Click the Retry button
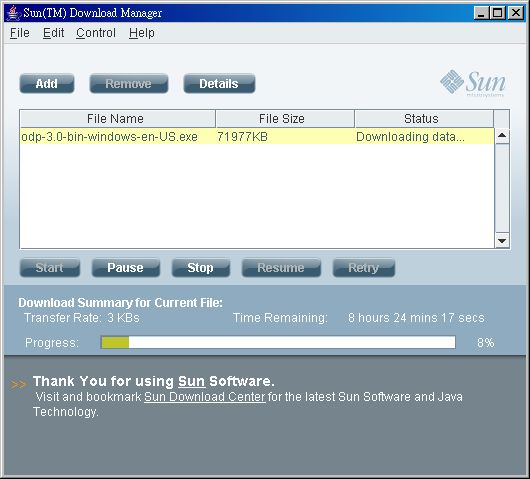The image size is (530, 479). pos(363,268)
